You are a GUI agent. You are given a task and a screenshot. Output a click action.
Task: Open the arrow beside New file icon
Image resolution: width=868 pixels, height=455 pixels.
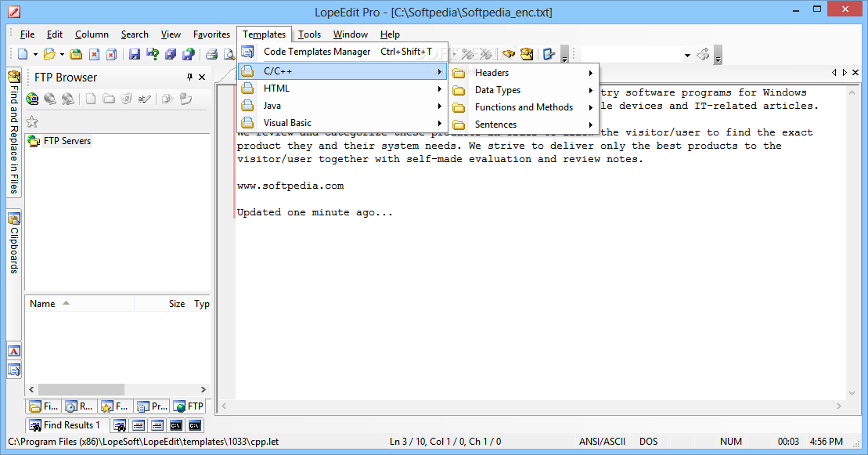(35, 54)
